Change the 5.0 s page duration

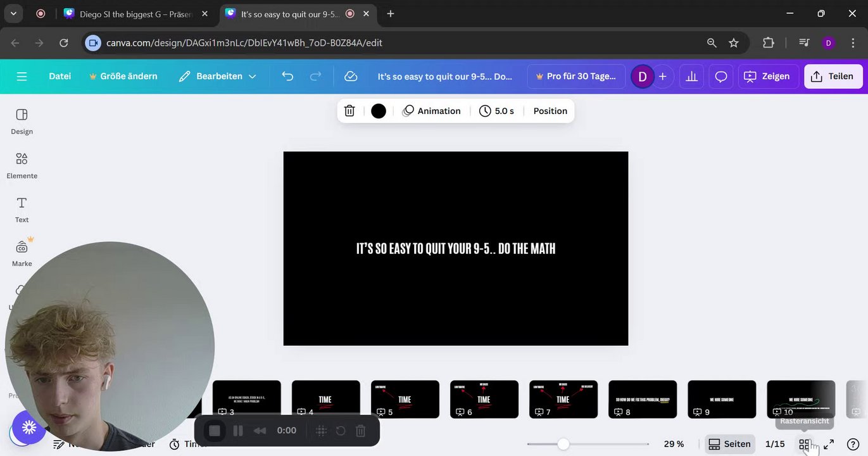coord(497,111)
